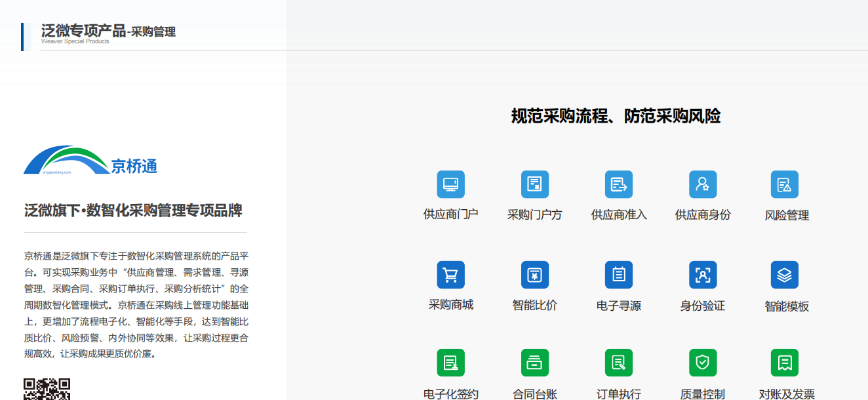868x400 pixels.
Task: Click the 合同台账 ledger icon
Action: click(x=535, y=362)
